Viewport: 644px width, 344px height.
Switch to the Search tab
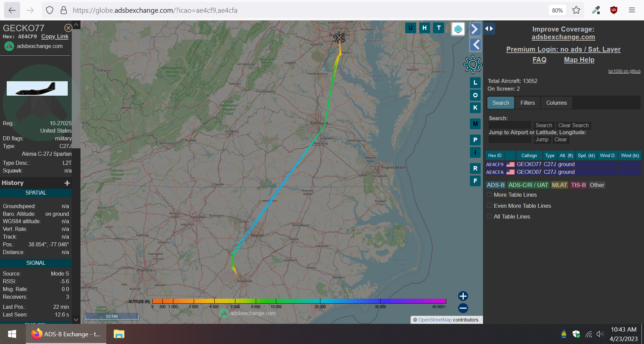pos(501,103)
